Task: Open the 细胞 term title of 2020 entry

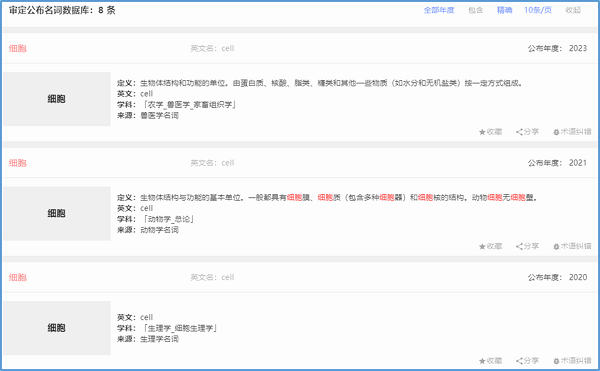Action: pyautogui.click(x=18, y=277)
